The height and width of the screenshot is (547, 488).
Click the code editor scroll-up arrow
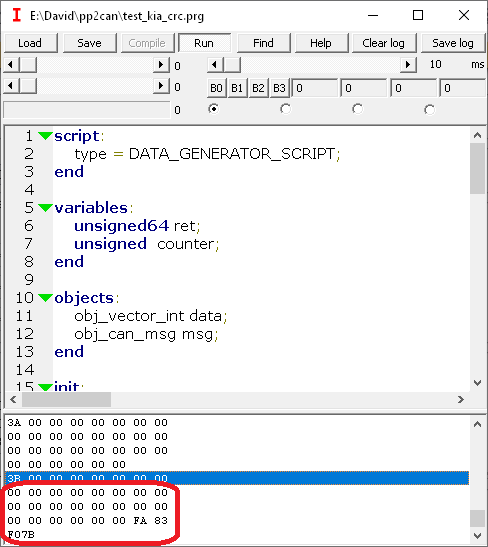tap(478, 135)
